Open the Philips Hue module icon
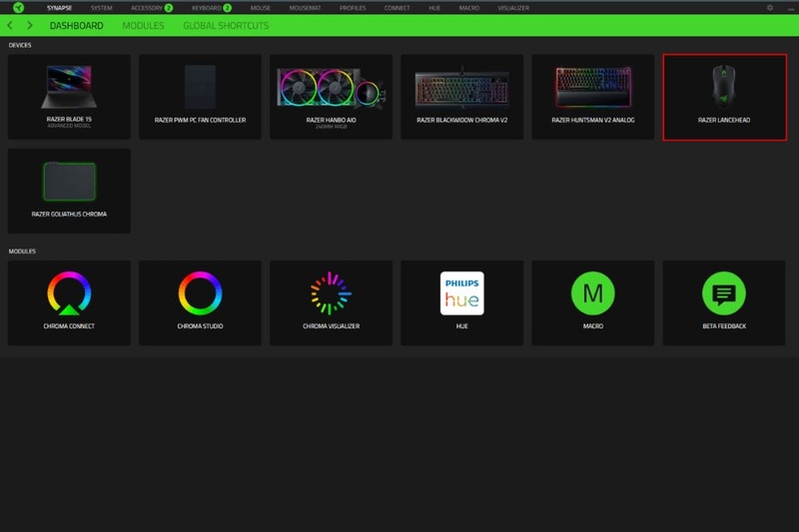The width and height of the screenshot is (799, 532). click(x=462, y=293)
